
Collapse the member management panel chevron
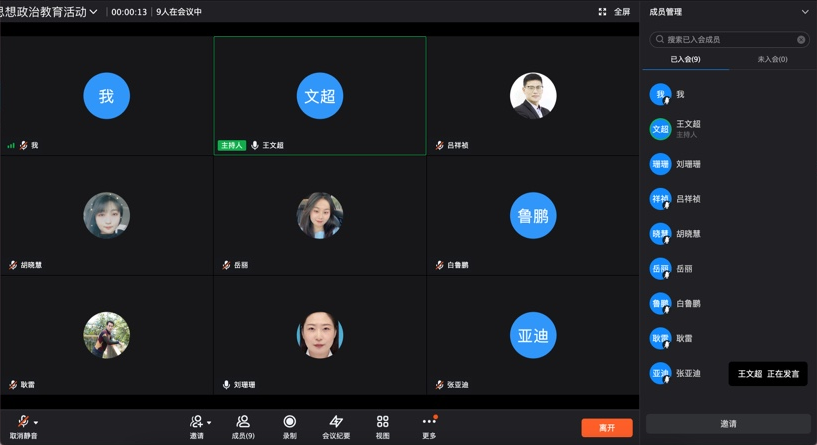(x=805, y=11)
